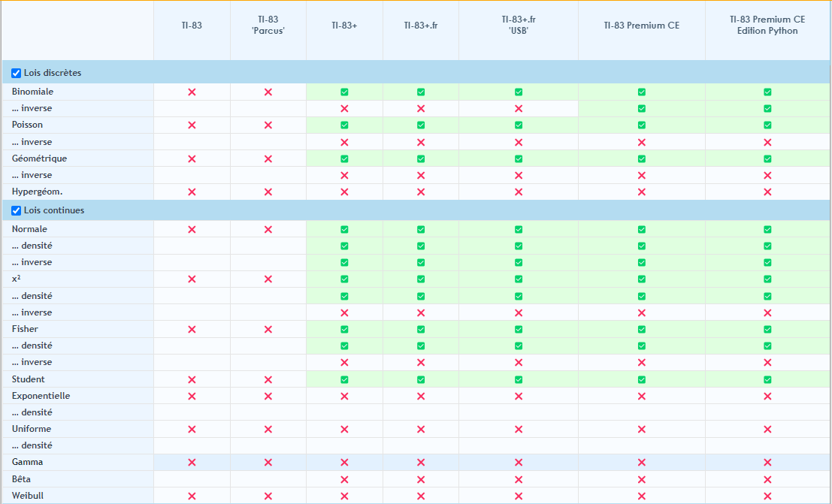Viewport: 832px width, 504px height.
Task: Click the Bêta row label
Action: tap(21, 479)
